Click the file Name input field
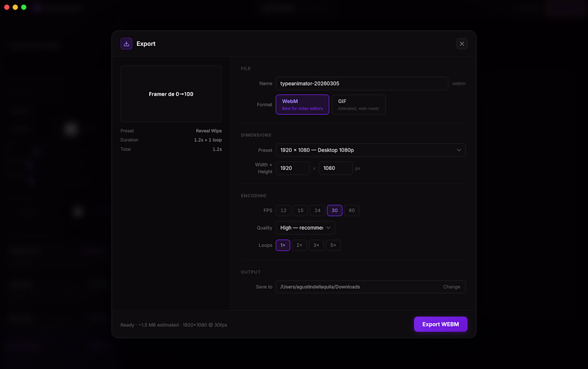The height and width of the screenshot is (369, 588). tap(361, 83)
